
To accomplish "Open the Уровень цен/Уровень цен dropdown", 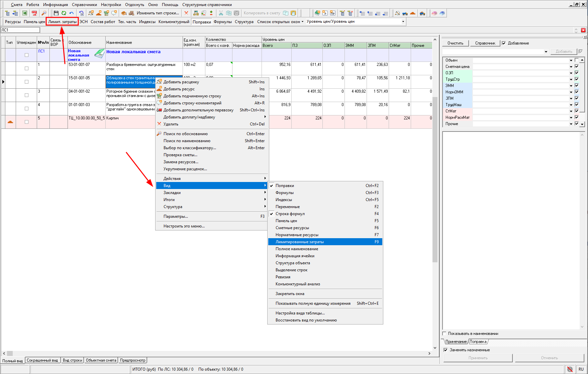I will tap(403, 22).
